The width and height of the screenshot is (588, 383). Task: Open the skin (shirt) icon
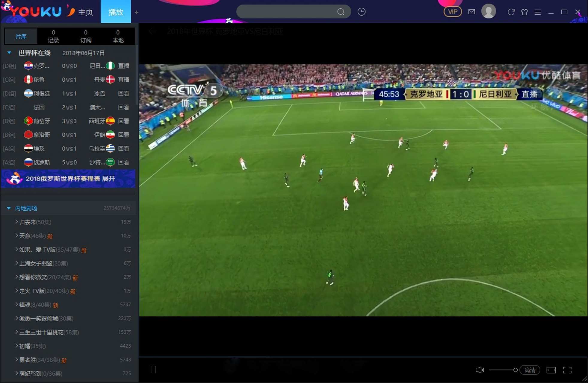pos(524,12)
